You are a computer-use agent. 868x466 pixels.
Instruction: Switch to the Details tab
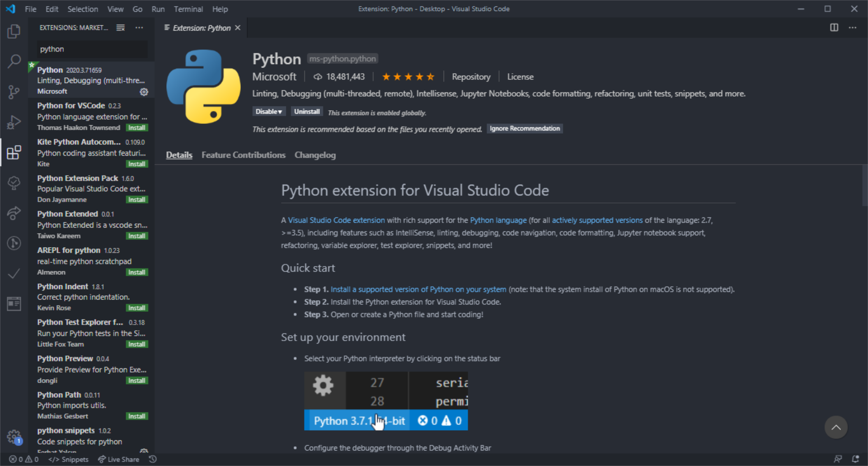[179, 155]
